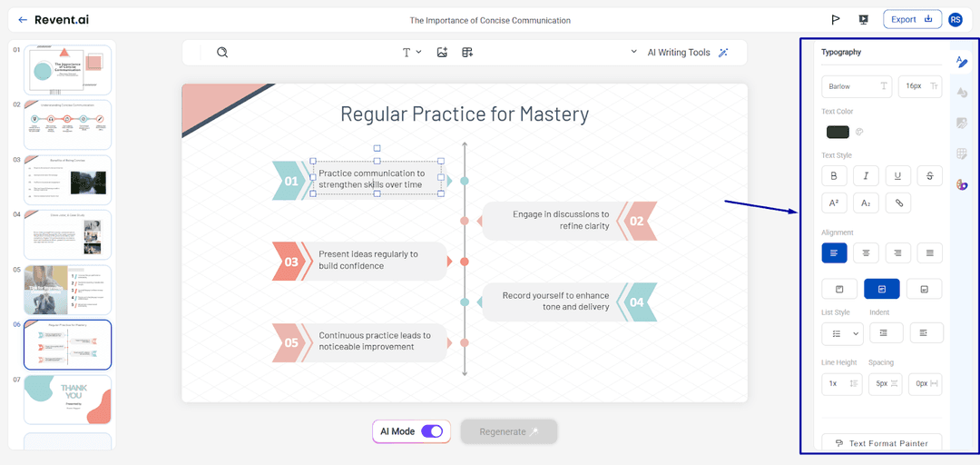Click the flag icon in the header

click(836, 20)
